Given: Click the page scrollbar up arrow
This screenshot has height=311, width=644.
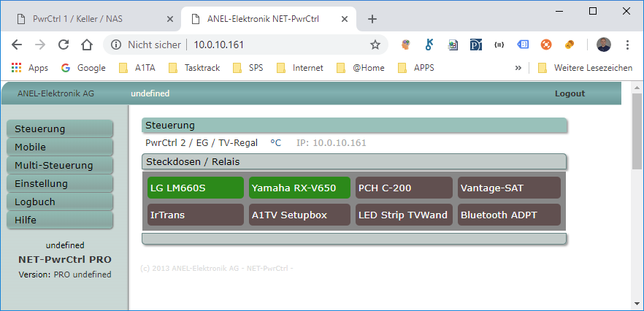Looking at the screenshot, I should pyautogui.click(x=637, y=88).
